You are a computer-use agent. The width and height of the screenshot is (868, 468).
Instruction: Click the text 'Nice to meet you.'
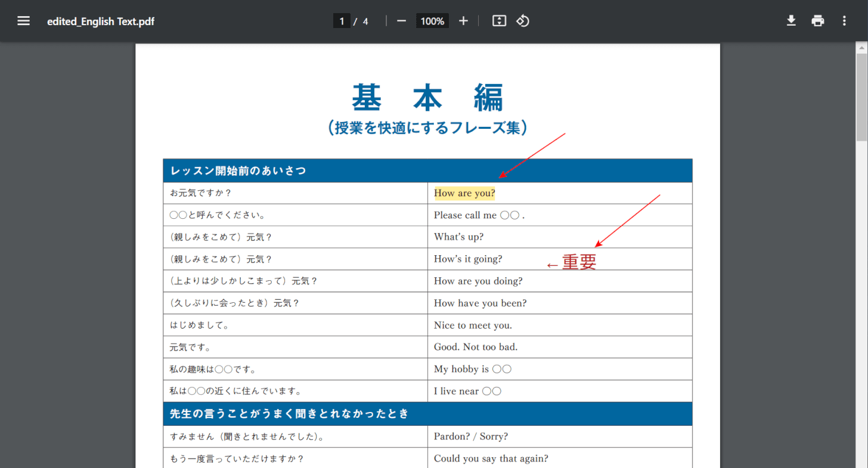(473, 325)
